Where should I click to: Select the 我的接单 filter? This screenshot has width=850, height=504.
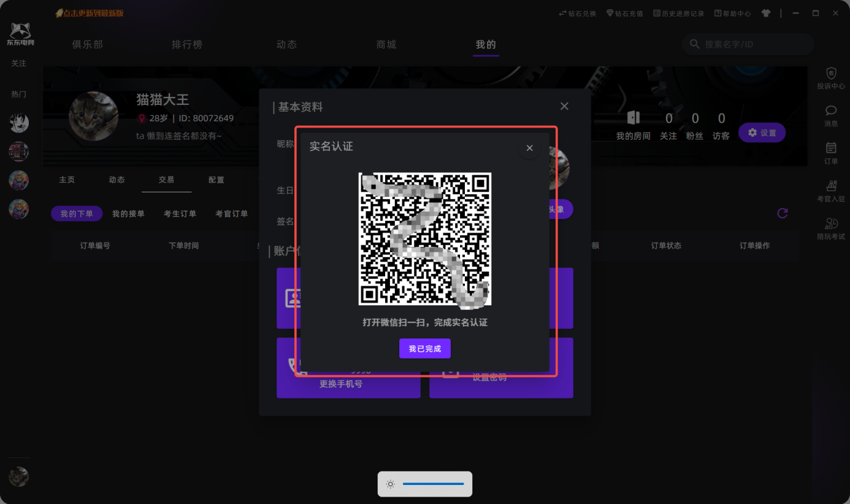pyautogui.click(x=128, y=213)
